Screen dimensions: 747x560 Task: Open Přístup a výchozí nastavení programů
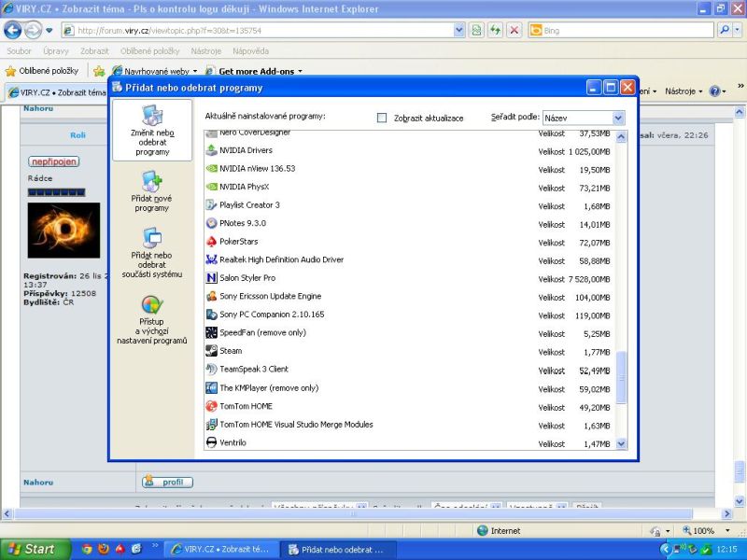[152, 319]
